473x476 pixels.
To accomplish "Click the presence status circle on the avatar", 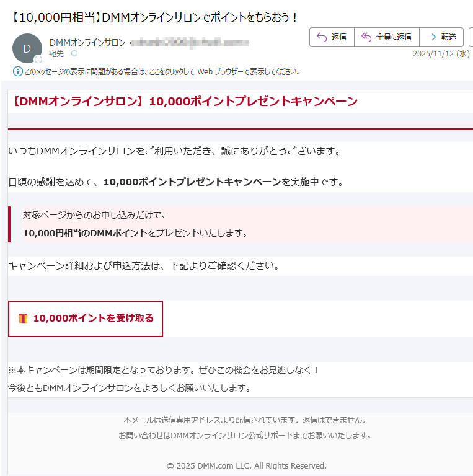I will [38, 59].
